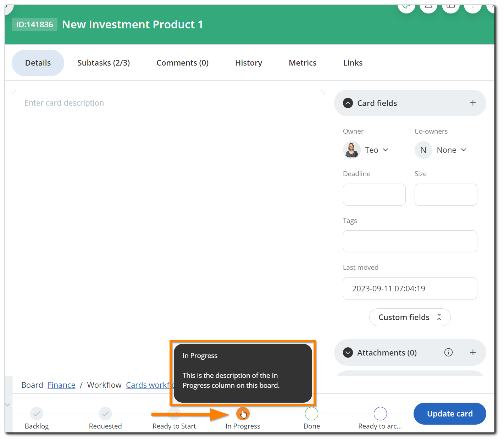Open the chart/metrics icon in the header
Image resolution: width=504 pixels, height=442 pixels.
[406, 7]
